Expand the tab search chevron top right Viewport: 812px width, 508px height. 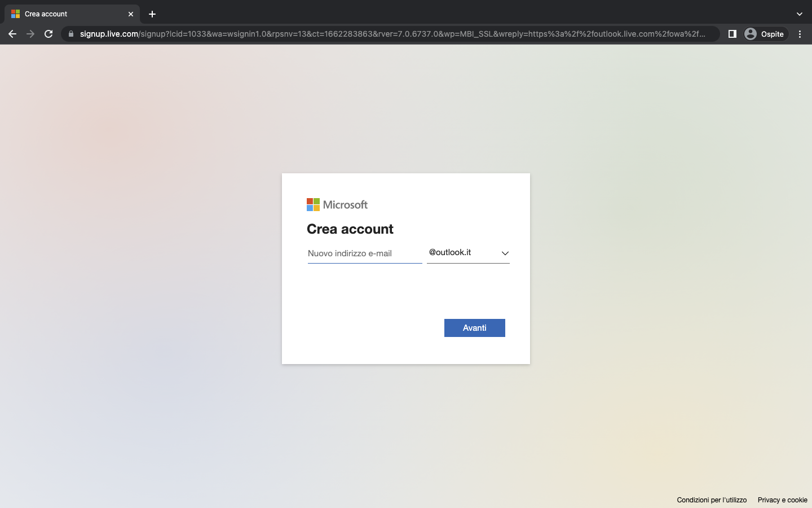(799, 14)
